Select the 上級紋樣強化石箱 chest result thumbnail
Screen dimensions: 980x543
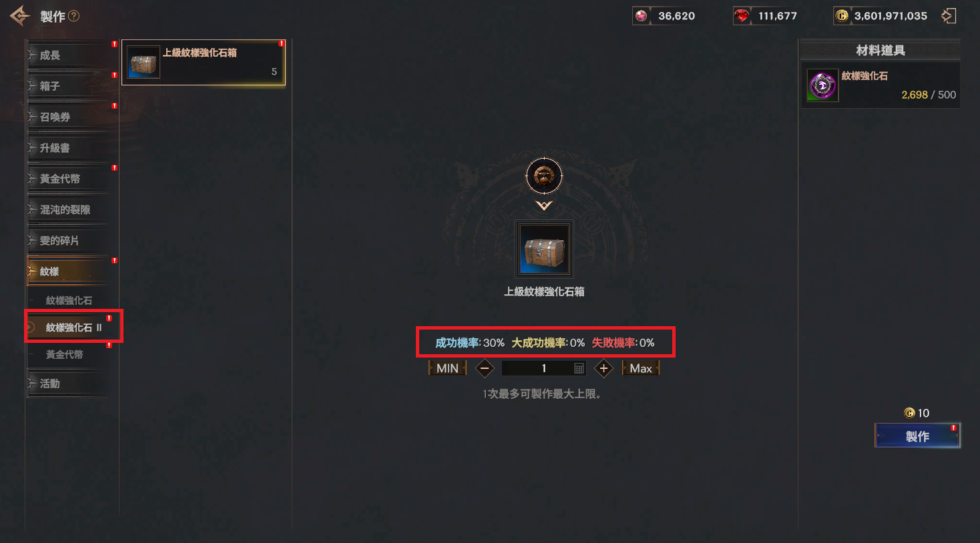point(544,249)
